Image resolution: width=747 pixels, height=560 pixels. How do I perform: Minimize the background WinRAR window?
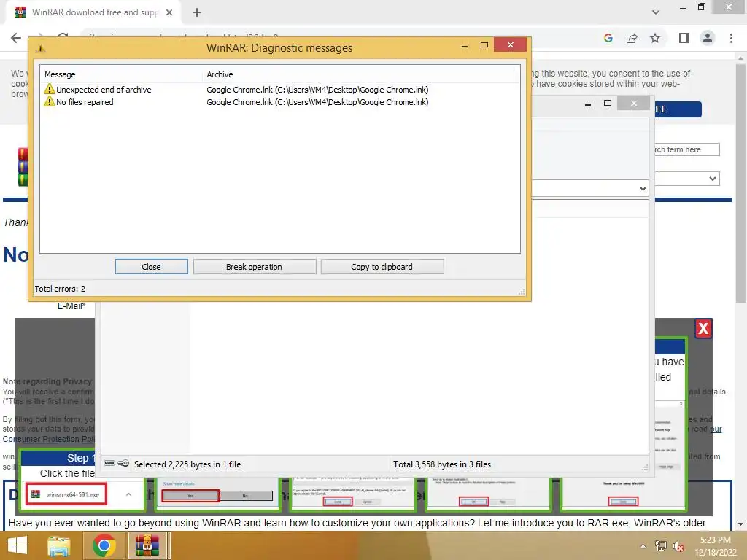pyautogui.click(x=588, y=104)
